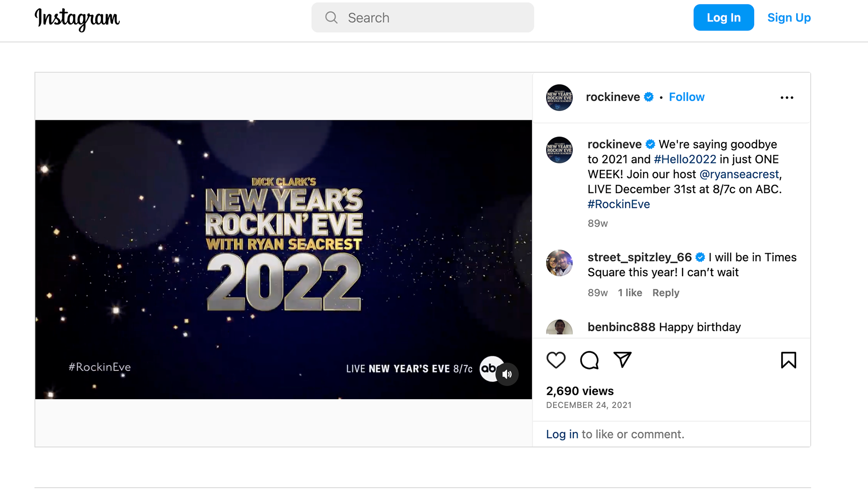Click the Log In button
The image size is (868, 491).
click(x=723, y=18)
